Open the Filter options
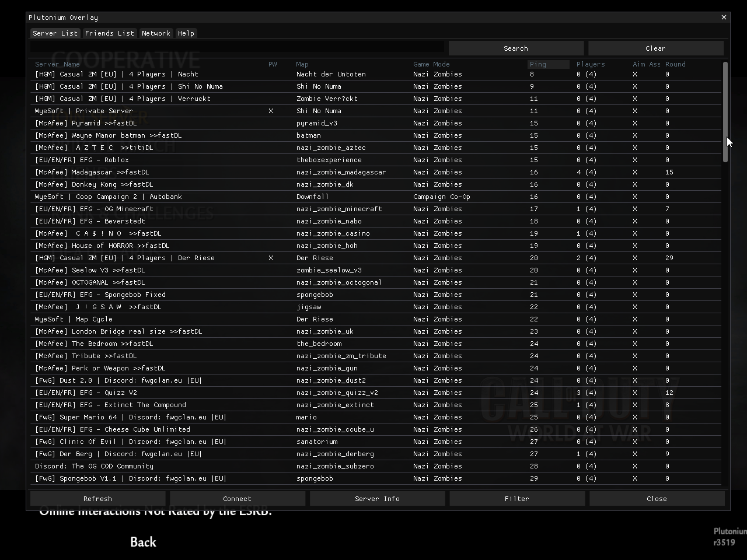The height and width of the screenshot is (560, 747). click(x=516, y=499)
